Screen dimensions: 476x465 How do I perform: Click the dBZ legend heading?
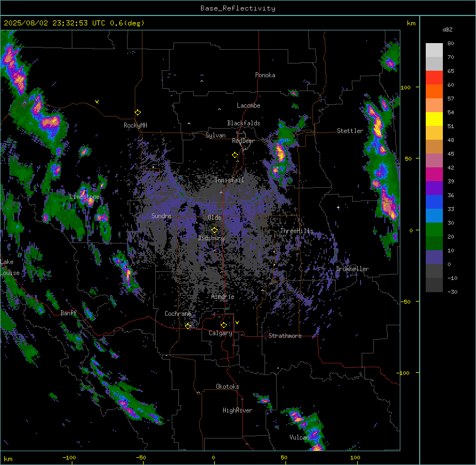coord(447,29)
